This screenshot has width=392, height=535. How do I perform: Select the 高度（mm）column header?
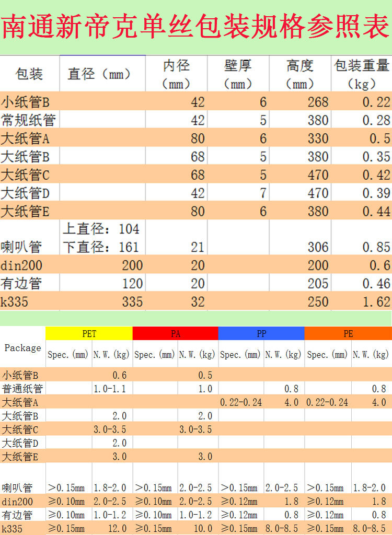pyautogui.click(x=300, y=74)
